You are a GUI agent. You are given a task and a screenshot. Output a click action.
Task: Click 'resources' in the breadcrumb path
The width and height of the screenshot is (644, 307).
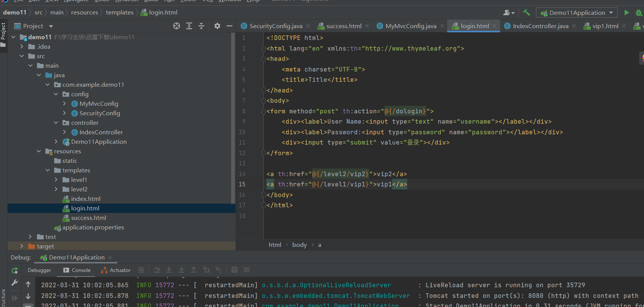point(84,13)
